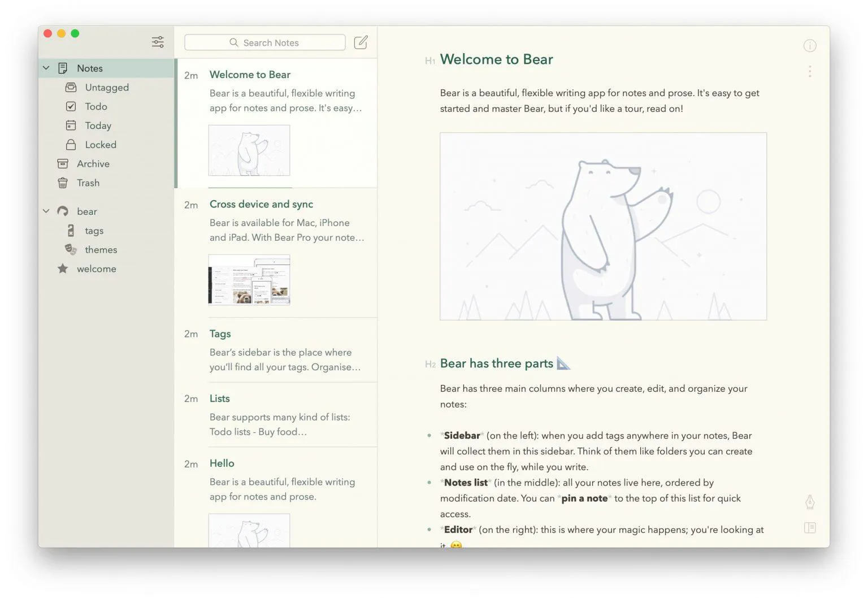Maximize the Bear window

click(75, 33)
